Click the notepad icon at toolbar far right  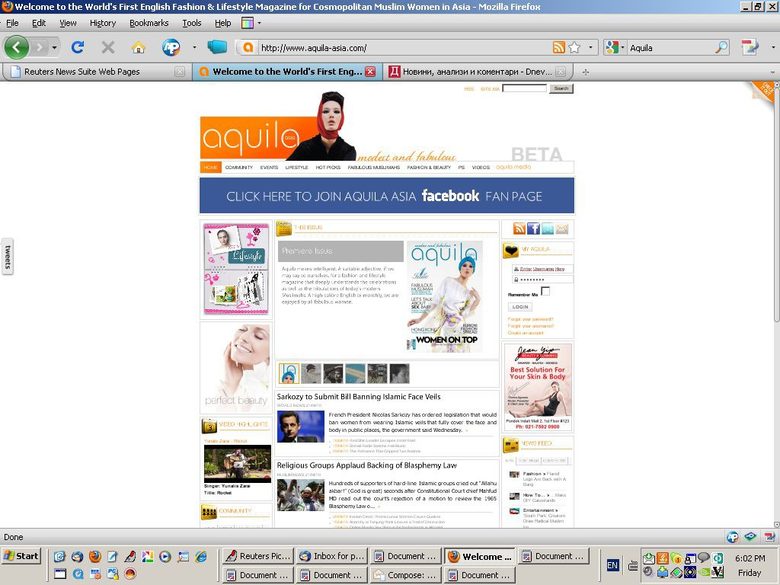(750, 47)
